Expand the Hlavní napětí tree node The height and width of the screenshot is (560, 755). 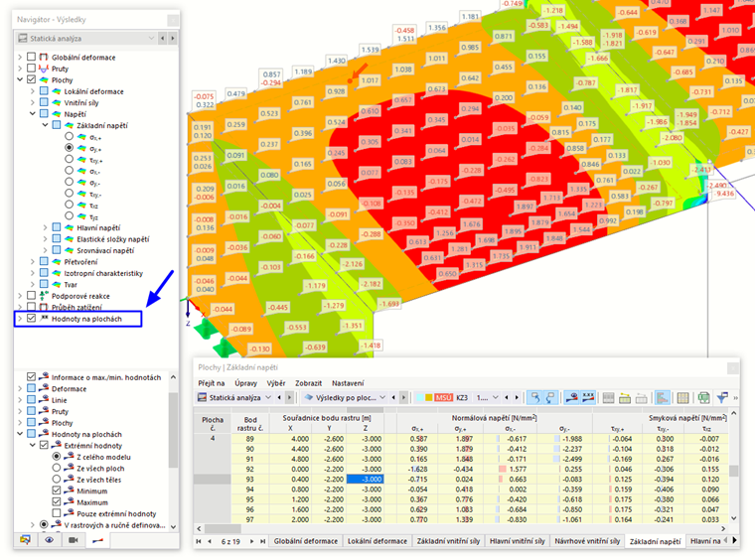pyautogui.click(x=45, y=227)
